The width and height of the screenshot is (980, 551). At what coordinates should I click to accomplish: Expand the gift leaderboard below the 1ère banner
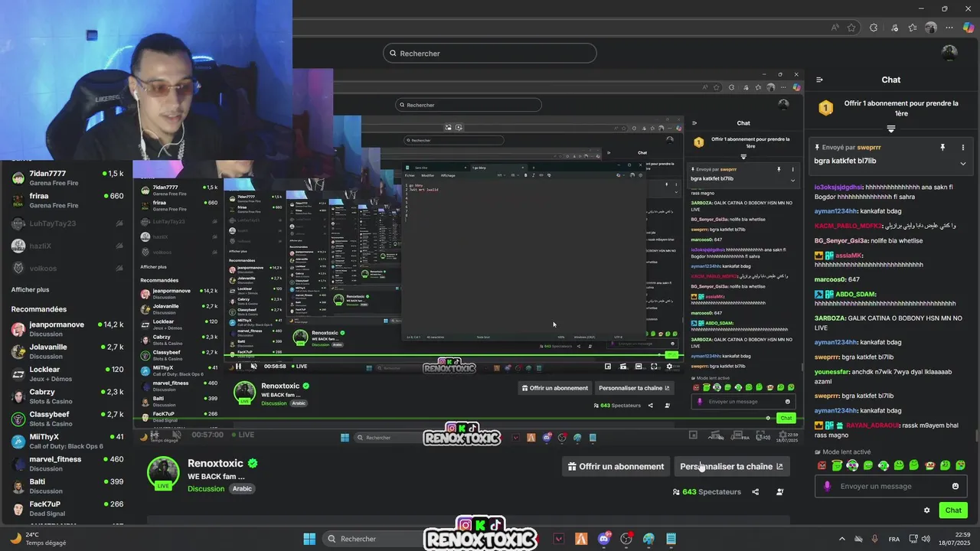click(891, 129)
